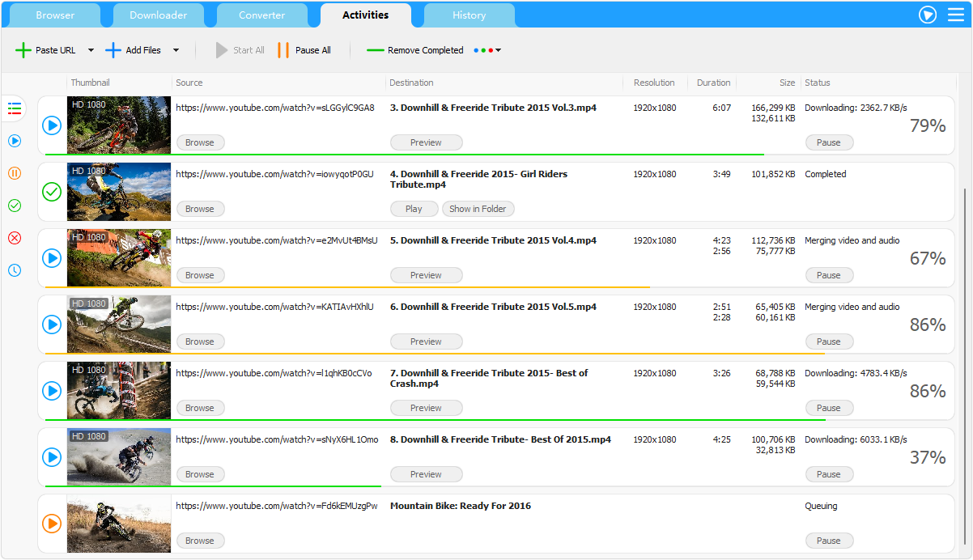Show scheduled tasks with clock sidebar icon

click(15, 270)
